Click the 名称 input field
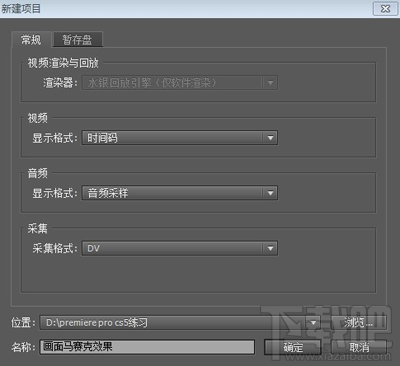This screenshot has width=400, height=366. [147, 347]
